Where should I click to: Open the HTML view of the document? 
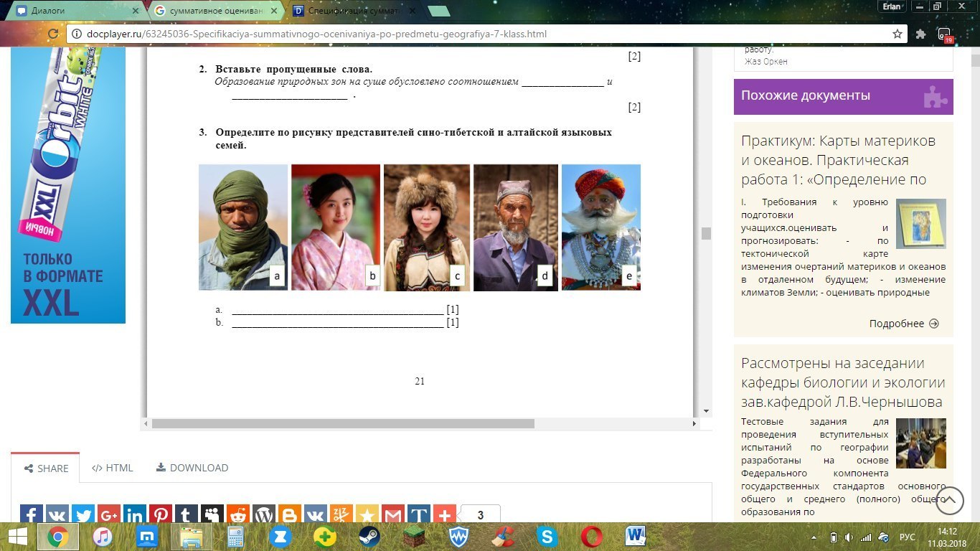[112, 468]
